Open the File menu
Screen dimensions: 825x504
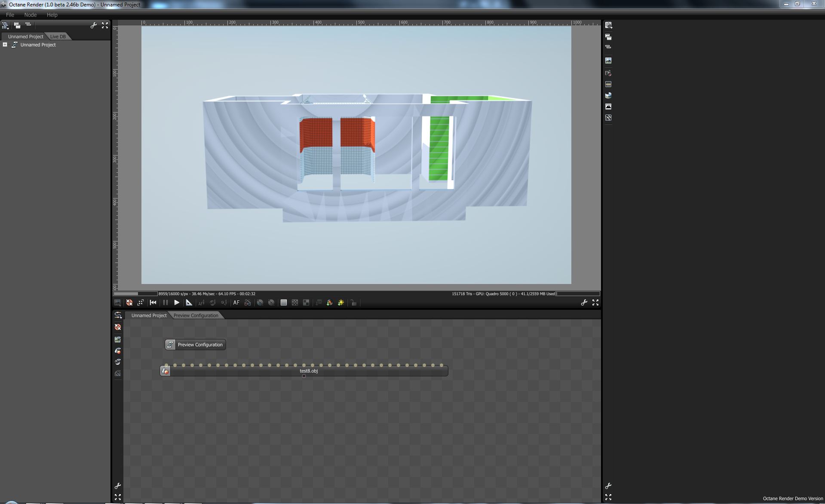coord(10,15)
